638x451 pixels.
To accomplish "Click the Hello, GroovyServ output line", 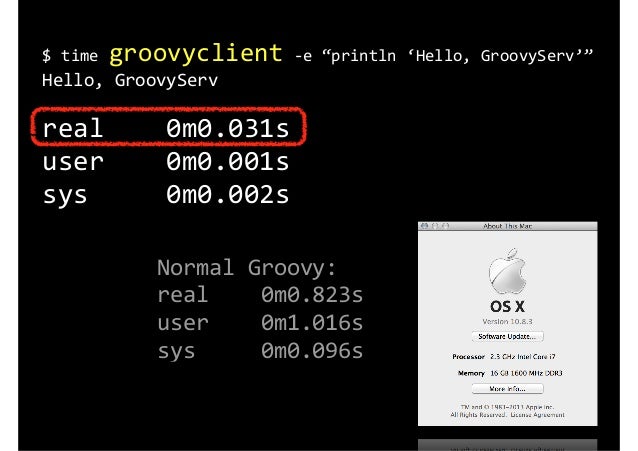I will (130, 80).
